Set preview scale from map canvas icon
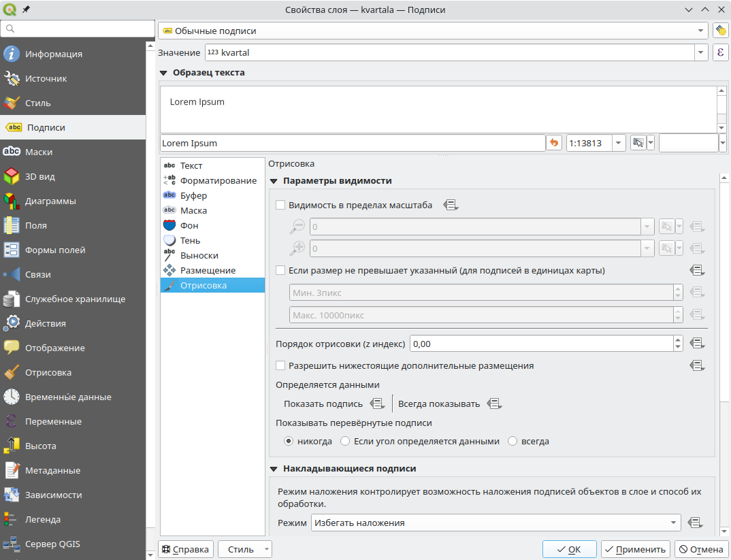Viewport: 731px width, 560px height. point(638,143)
